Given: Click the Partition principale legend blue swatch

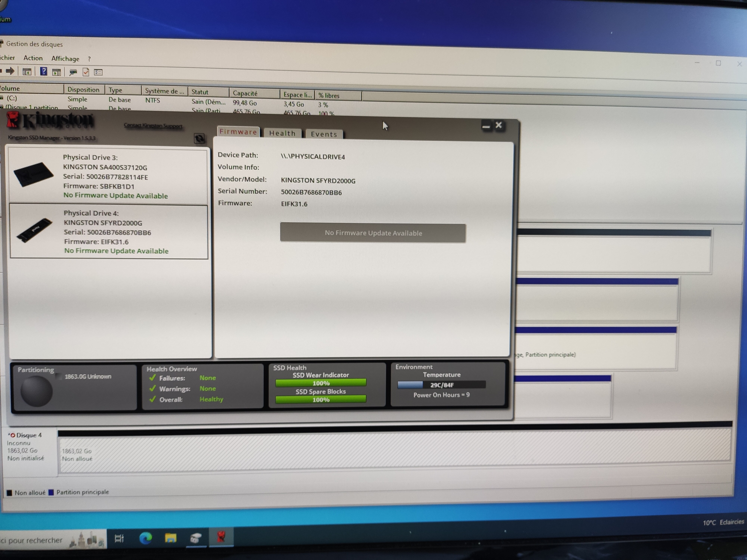Looking at the screenshot, I should (51, 492).
